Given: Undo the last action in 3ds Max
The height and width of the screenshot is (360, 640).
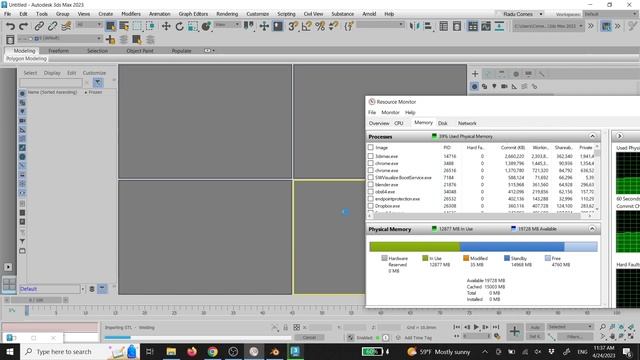Looking at the screenshot, I should (x=10, y=27).
